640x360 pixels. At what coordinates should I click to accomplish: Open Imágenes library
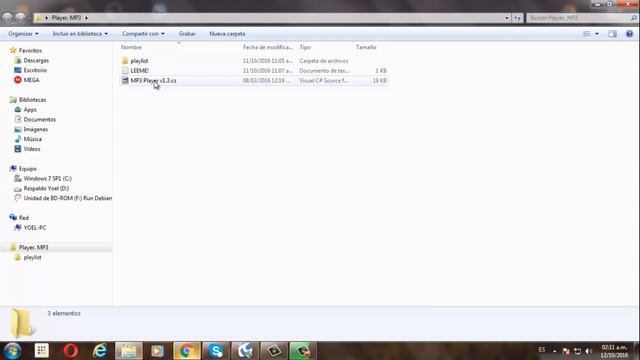click(36, 129)
